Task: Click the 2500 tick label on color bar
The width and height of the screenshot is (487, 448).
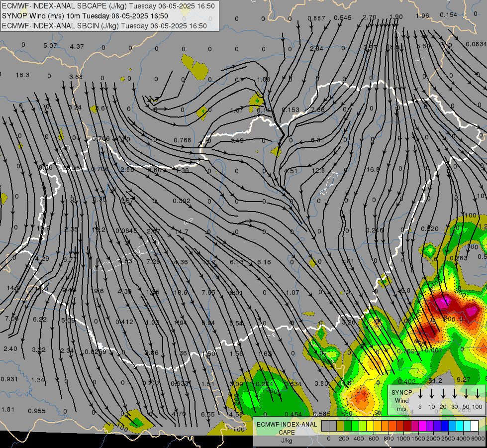Action: pos(448,439)
